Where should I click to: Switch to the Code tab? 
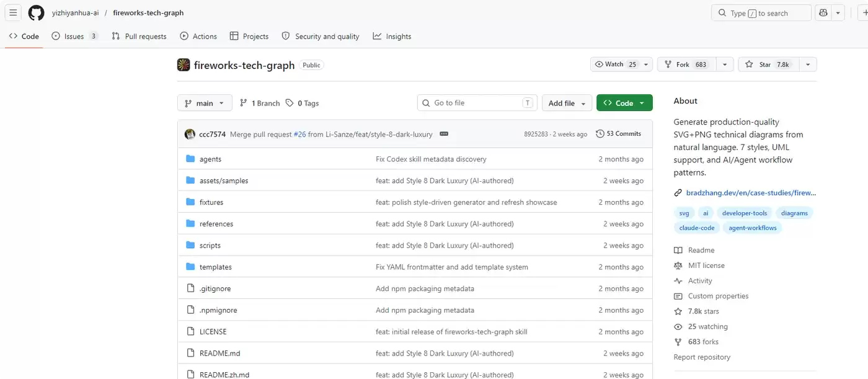(24, 36)
